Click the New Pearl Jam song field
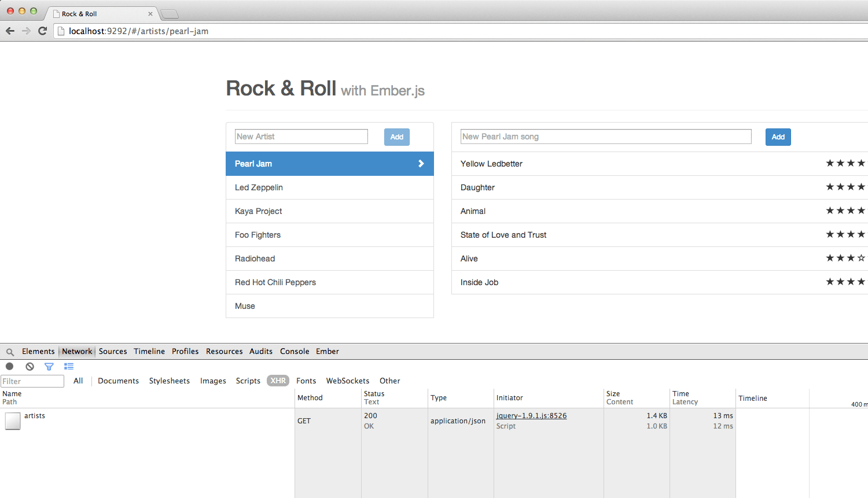The width and height of the screenshot is (868, 498). [x=605, y=137]
